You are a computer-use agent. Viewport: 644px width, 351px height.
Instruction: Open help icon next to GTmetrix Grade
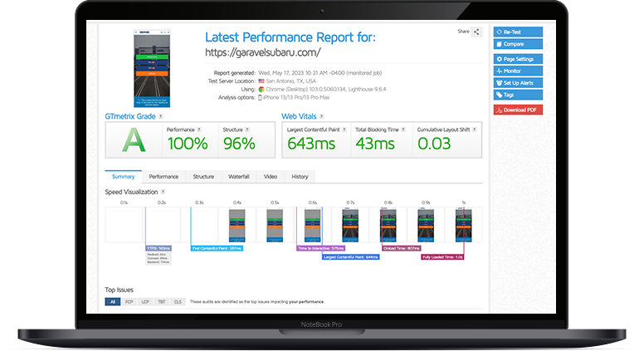161,117
